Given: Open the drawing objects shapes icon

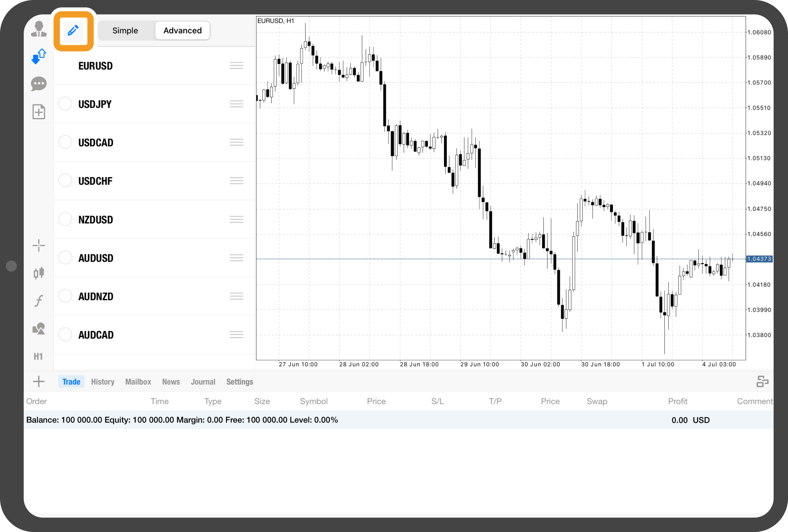Looking at the screenshot, I should click(x=39, y=329).
